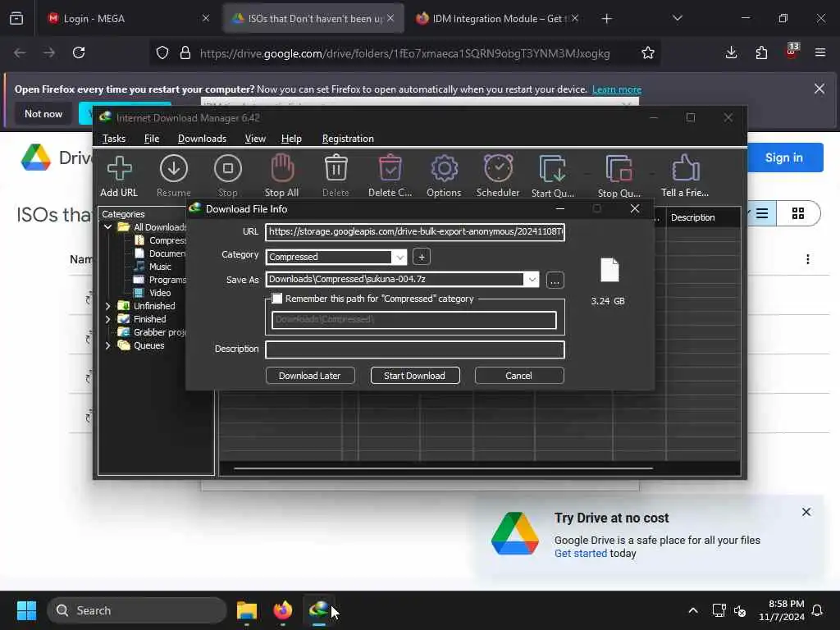Open the Save As path dropdown arrow
The height and width of the screenshot is (630, 840).
tap(532, 279)
